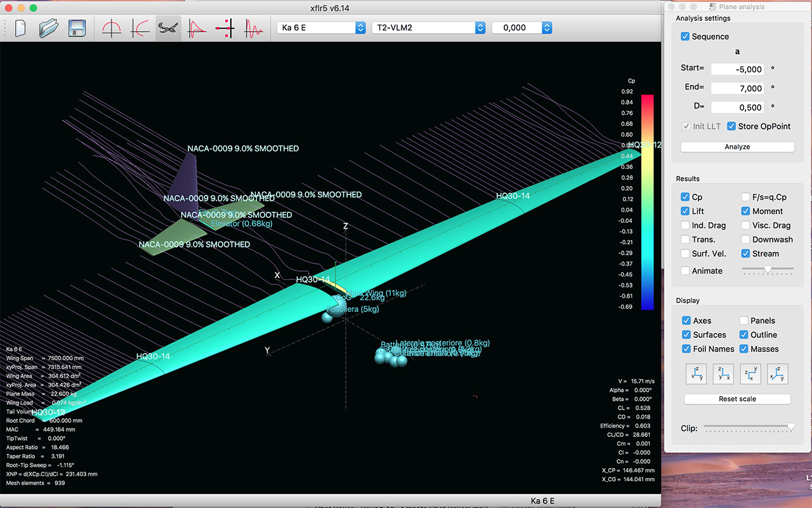Toggle the Sequence checkbox off
The image size is (812, 508).
(x=685, y=36)
